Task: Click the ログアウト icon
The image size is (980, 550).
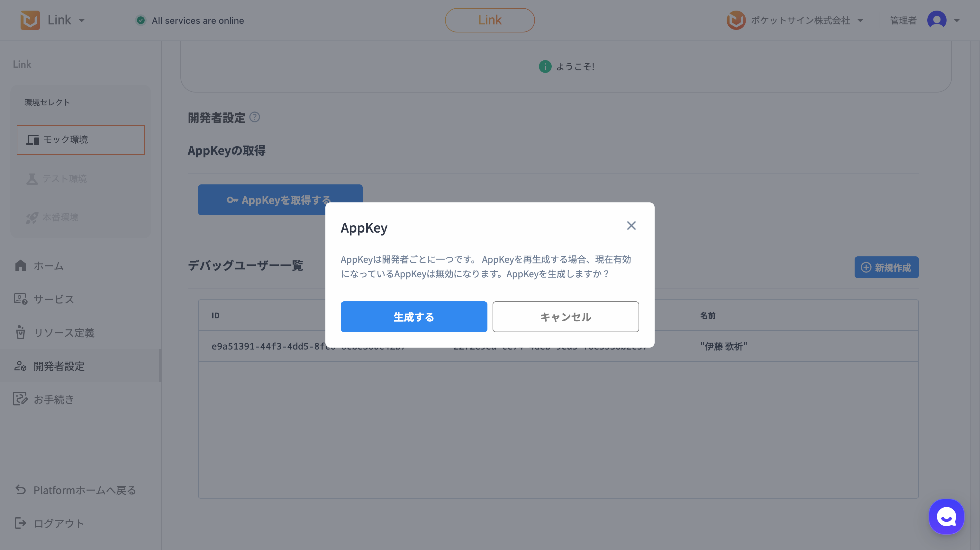Action: pos(20,523)
